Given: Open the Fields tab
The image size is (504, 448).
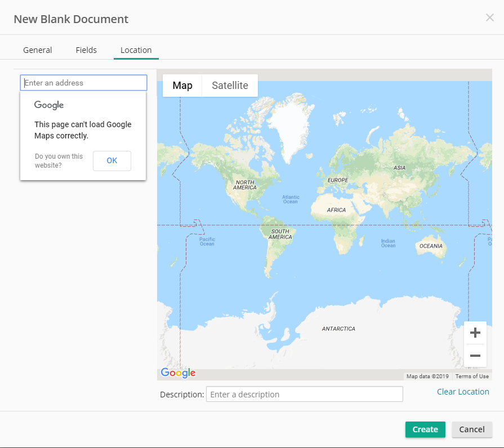Looking at the screenshot, I should coord(86,50).
